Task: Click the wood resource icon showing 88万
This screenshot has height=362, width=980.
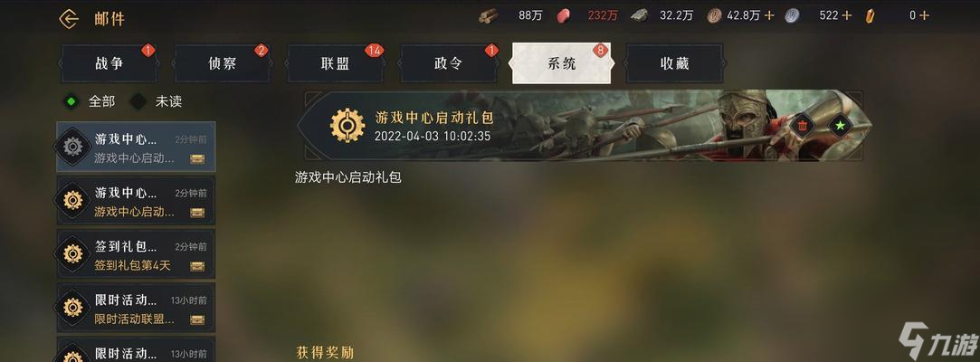Action: click(489, 15)
